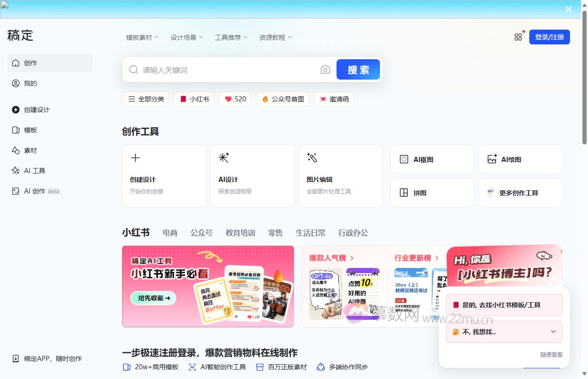This screenshot has height=379, width=588.
Task: Open the 图片编辑 tool card
Action: 341,175
